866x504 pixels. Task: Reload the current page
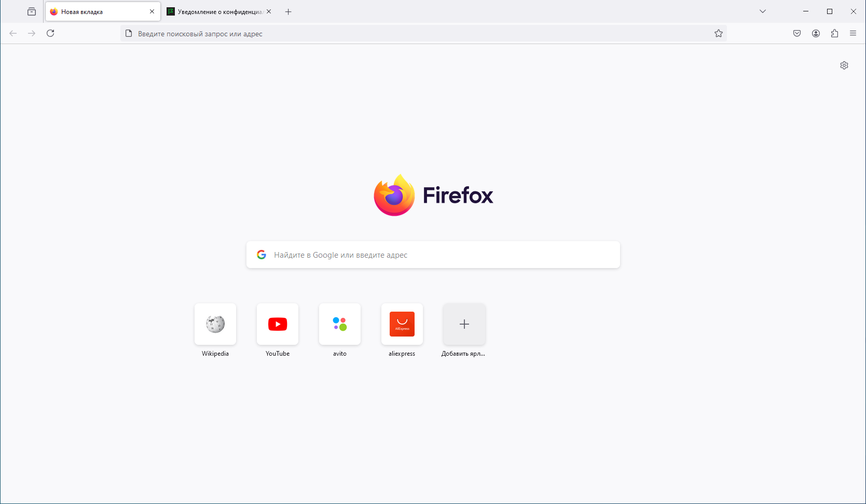pyautogui.click(x=50, y=33)
